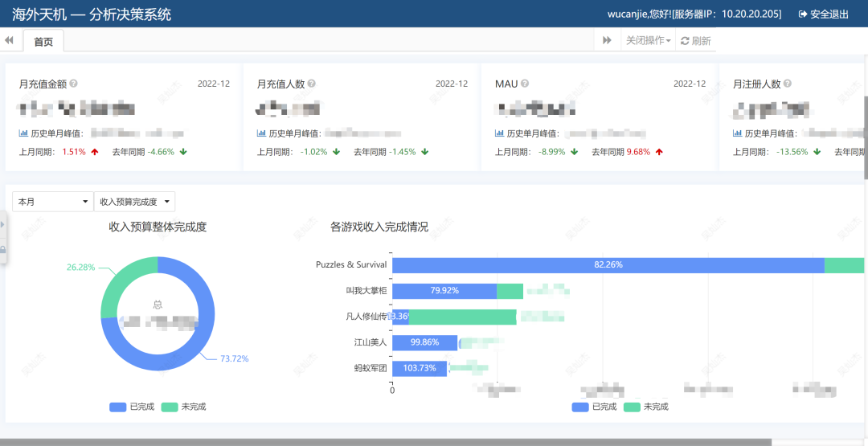Click the lock icon on the left edge
Image resolution: width=868 pixels, height=446 pixels.
pyautogui.click(x=2, y=250)
